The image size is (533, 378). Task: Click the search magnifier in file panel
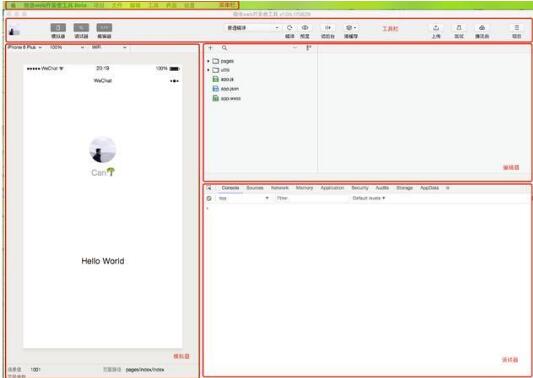tap(224, 48)
